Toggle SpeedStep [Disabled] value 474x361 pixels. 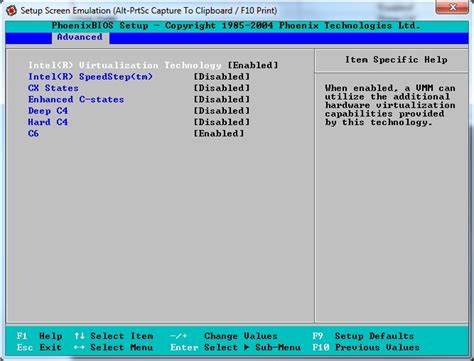point(222,77)
